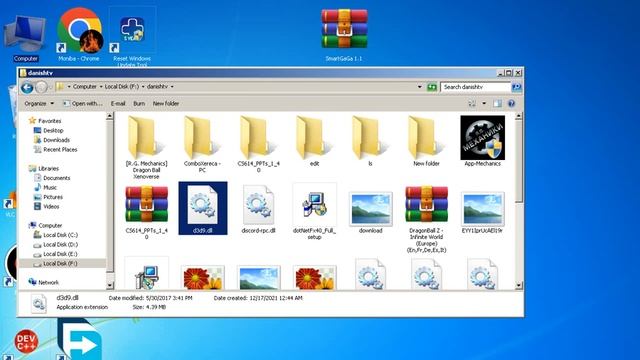Screen dimensions: 640x360
Task: Select the [R.G. Mechanics] Dragon Ball Xenoverse folder
Action: point(146,147)
